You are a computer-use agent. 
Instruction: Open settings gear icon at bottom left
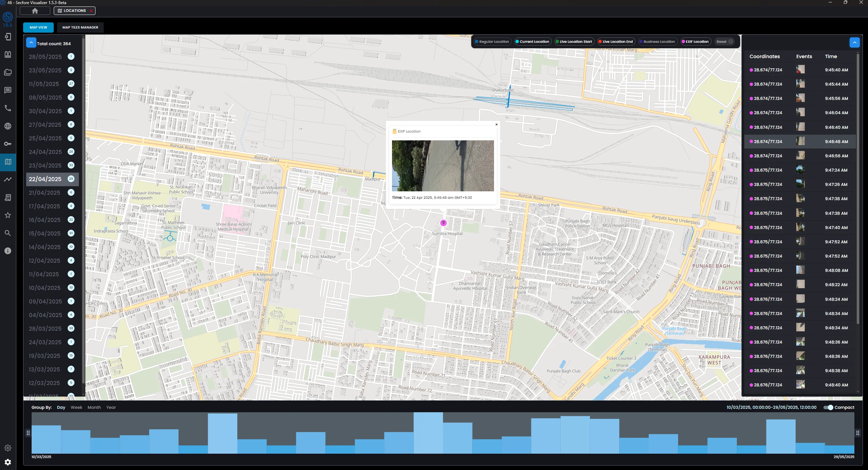tap(7, 462)
